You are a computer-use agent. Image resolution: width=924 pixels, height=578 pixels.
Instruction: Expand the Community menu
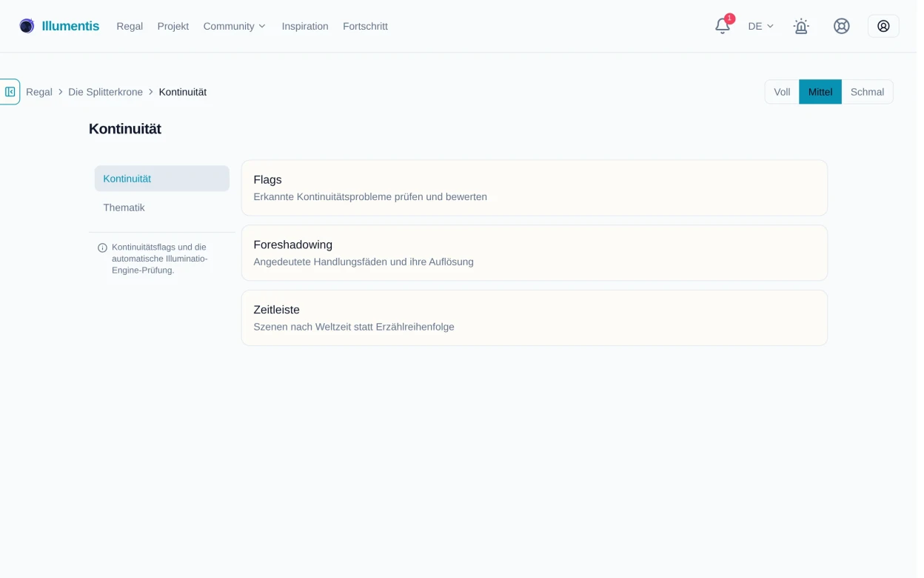pyautogui.click(x=234, y=26)
